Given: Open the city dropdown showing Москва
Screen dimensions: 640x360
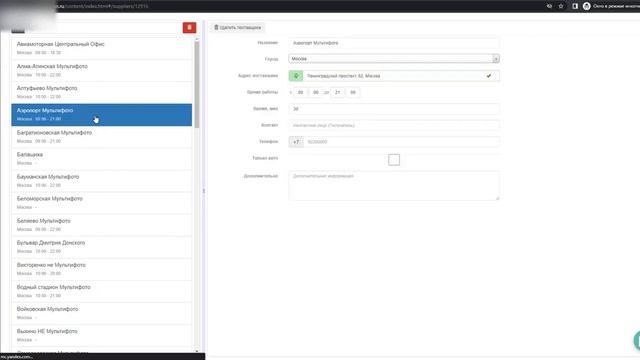Looking at the screenshot, I should [394, 59].
